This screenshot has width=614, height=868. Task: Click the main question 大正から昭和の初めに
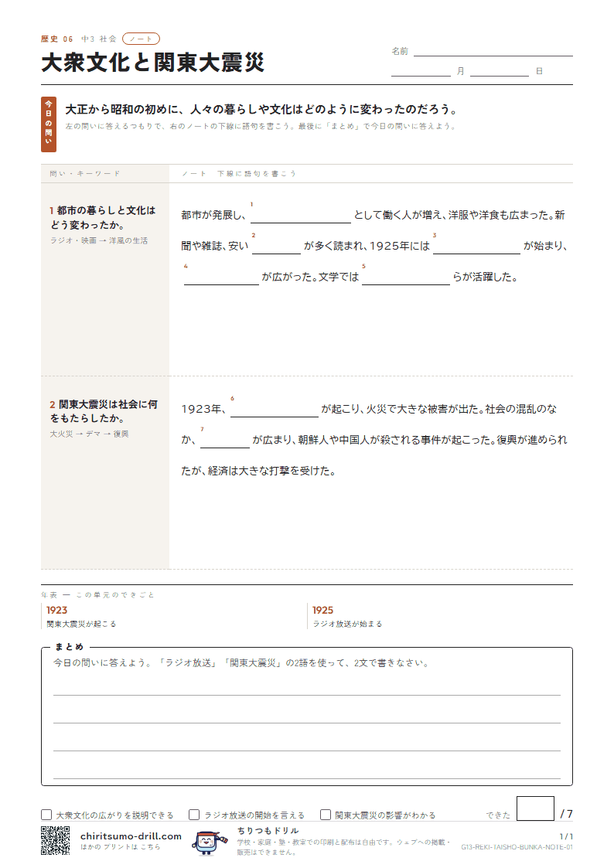[262, 110]
